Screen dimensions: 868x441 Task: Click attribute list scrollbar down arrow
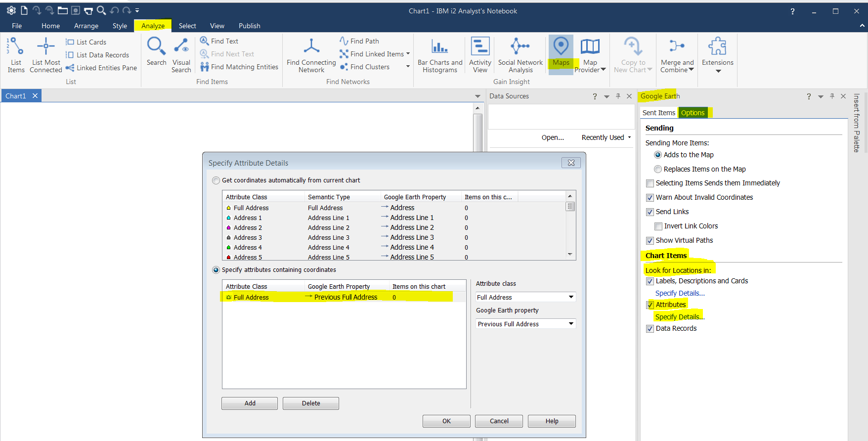click(570, 254)
